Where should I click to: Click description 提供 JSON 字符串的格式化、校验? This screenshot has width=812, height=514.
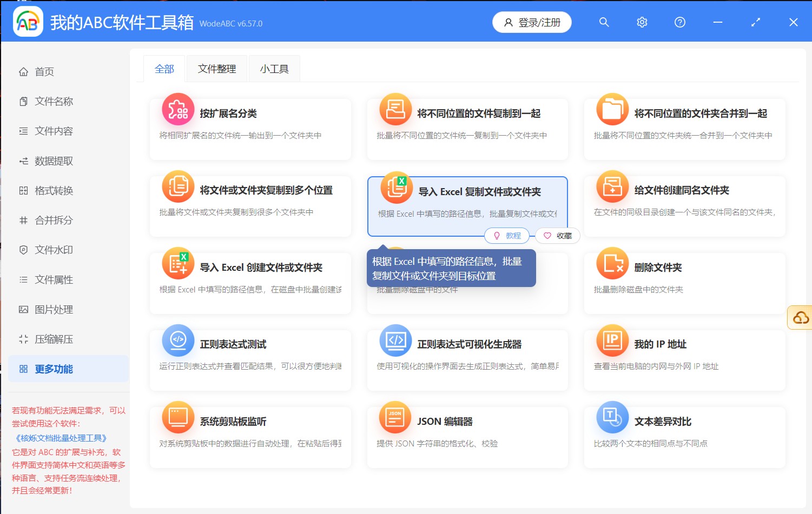point(437,444)
